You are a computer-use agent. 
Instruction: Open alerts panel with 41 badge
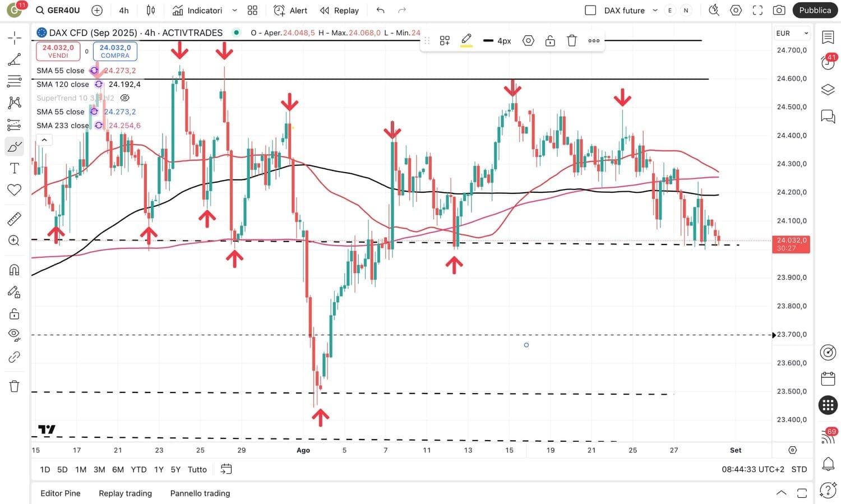(828, 62)
